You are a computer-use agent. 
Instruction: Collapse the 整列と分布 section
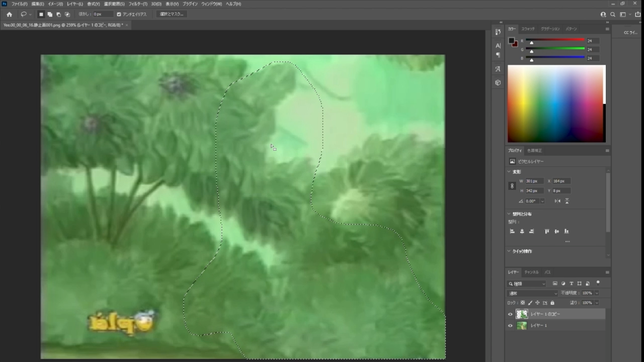(509, 214)
